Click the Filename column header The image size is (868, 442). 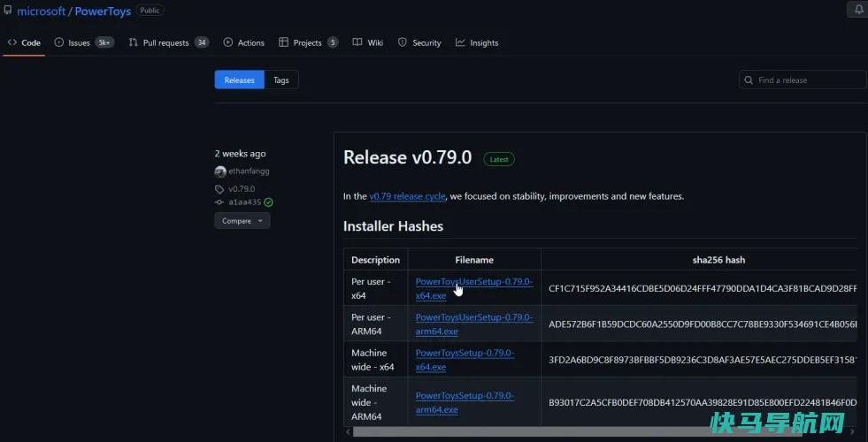[x=474, y=259]
